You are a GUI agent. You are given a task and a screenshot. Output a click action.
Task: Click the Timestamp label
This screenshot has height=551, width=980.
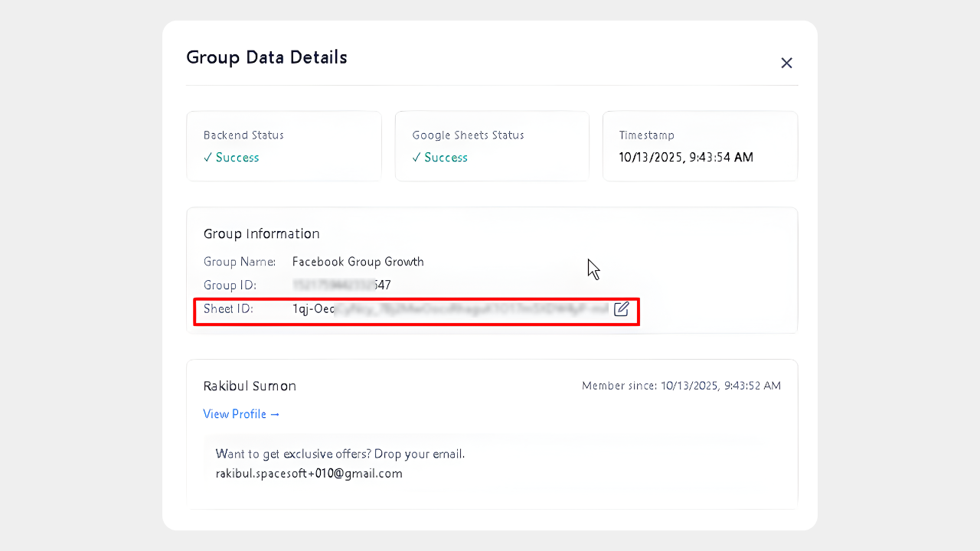[x=646, y=135]
